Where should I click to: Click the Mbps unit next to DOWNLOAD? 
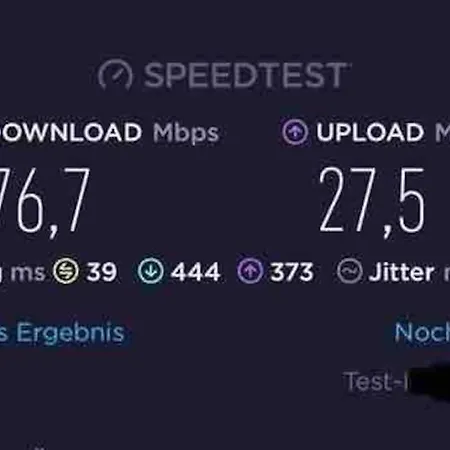186,134
